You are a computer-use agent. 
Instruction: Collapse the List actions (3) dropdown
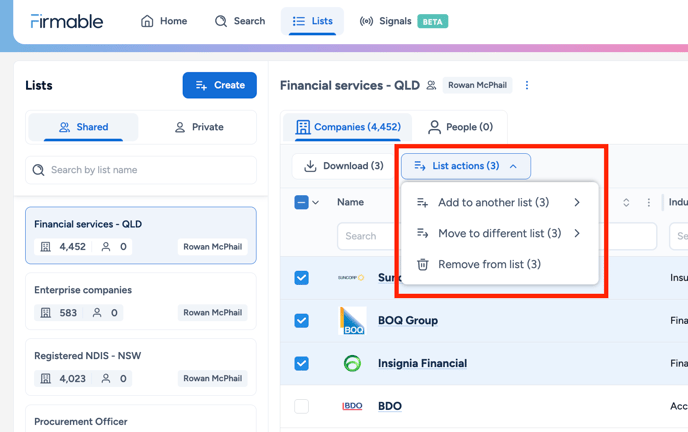(466, 166)
